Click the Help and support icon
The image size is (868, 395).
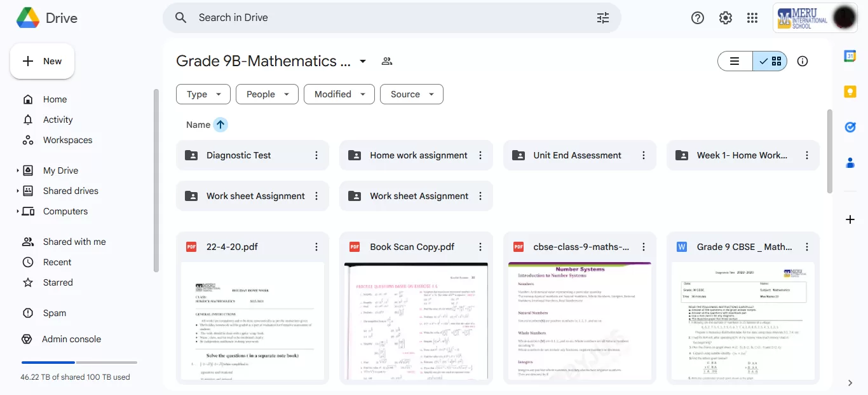pos(698,18)
